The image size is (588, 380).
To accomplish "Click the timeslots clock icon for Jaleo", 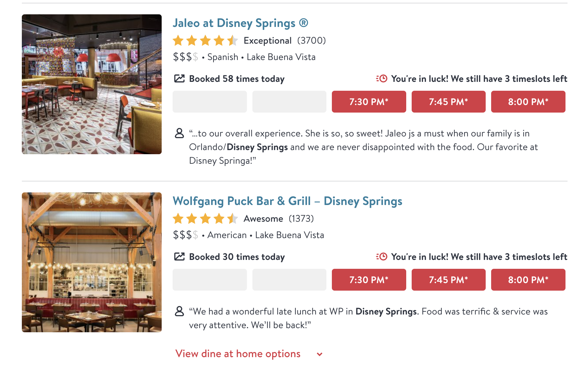I will [x=382, y=79].
